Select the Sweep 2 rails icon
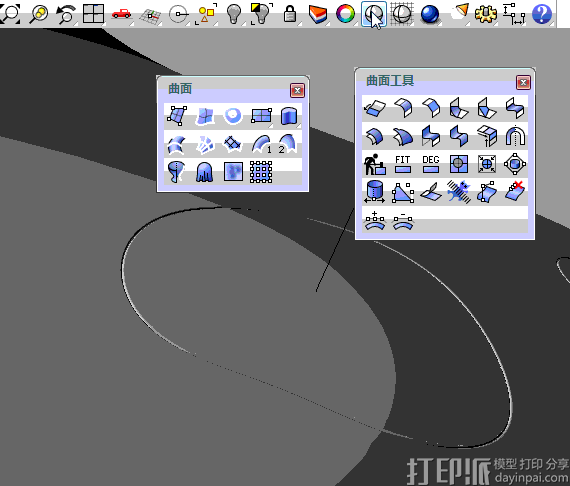The width and height of the screenshot is (570, 486). pos(288,144)
